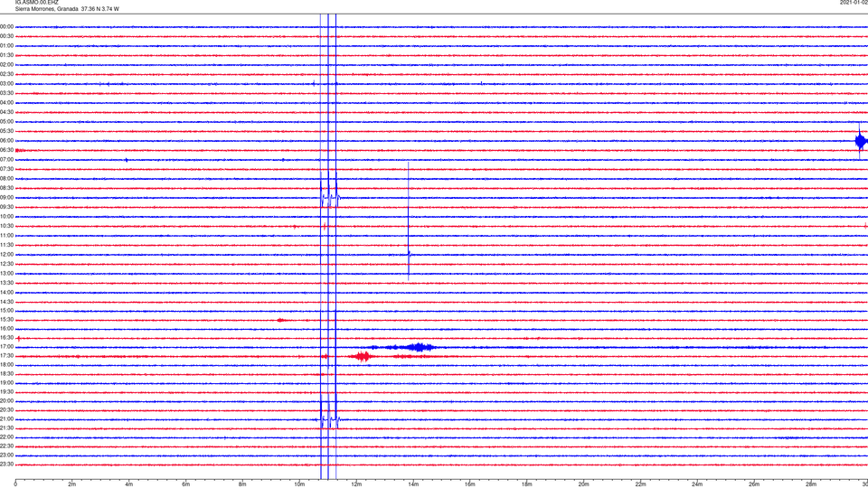Click the large red event on the 17:30 trace

363,356
